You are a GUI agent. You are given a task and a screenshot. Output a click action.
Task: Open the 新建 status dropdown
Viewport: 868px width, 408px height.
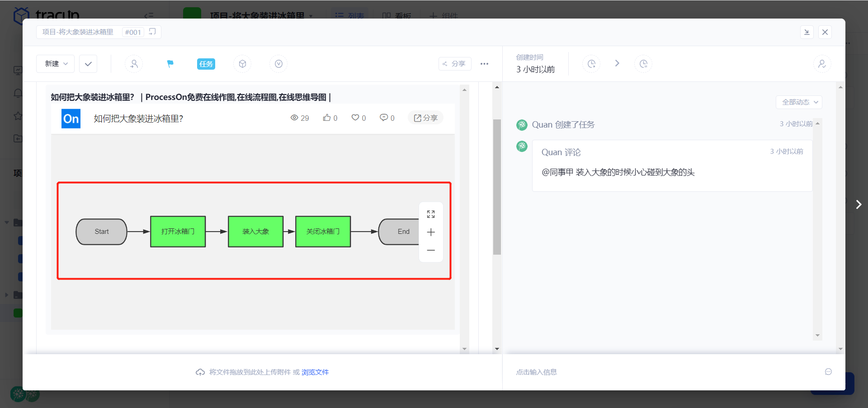tap(55, 64)
